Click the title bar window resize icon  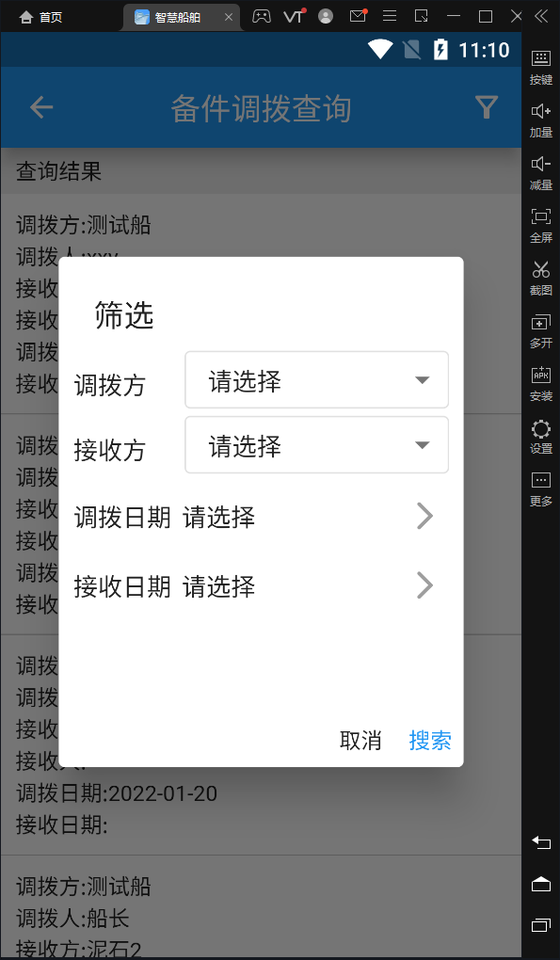click(x=422, y=17)
